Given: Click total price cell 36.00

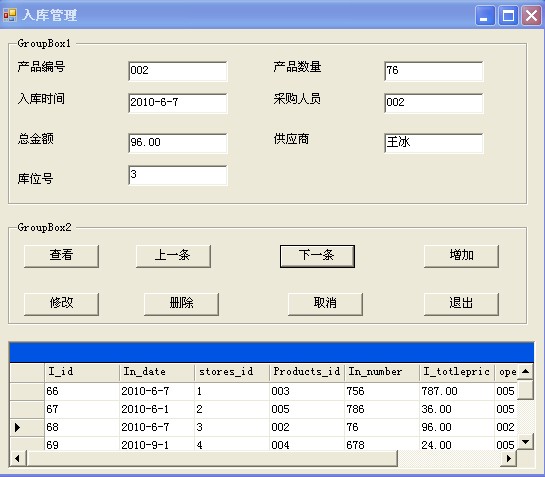Looking at the screenshot, I should [x=457, y=409].
